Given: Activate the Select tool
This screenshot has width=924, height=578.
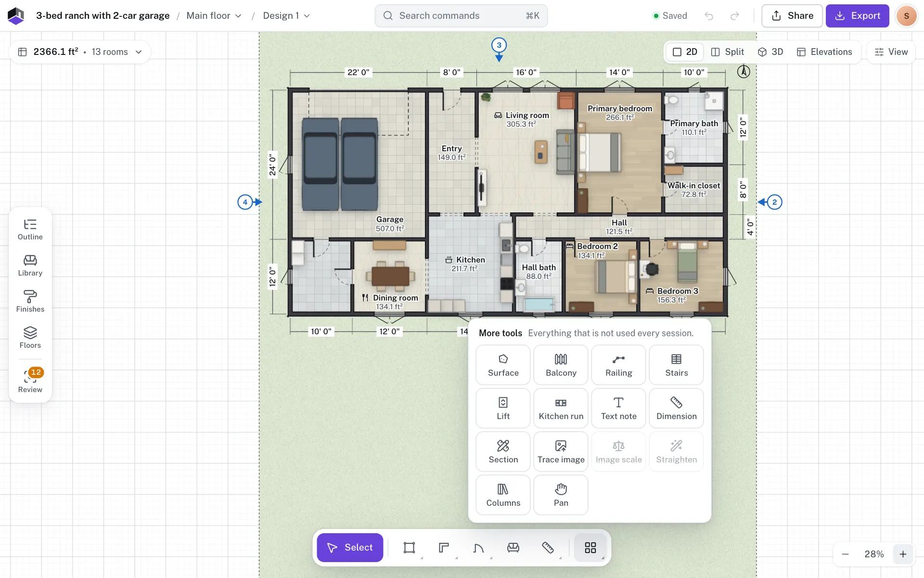Looking at the screenshot, I should coord(350,548).
